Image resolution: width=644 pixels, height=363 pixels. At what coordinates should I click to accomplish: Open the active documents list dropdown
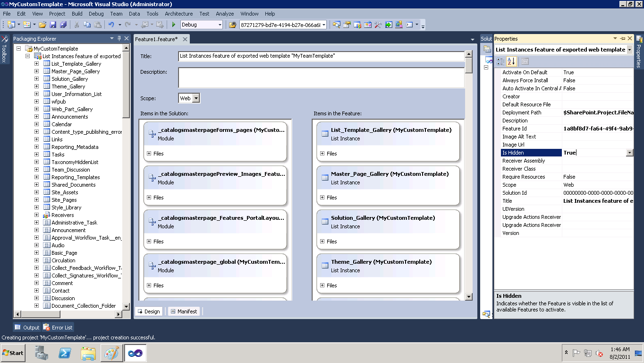(x=473, y=39)
